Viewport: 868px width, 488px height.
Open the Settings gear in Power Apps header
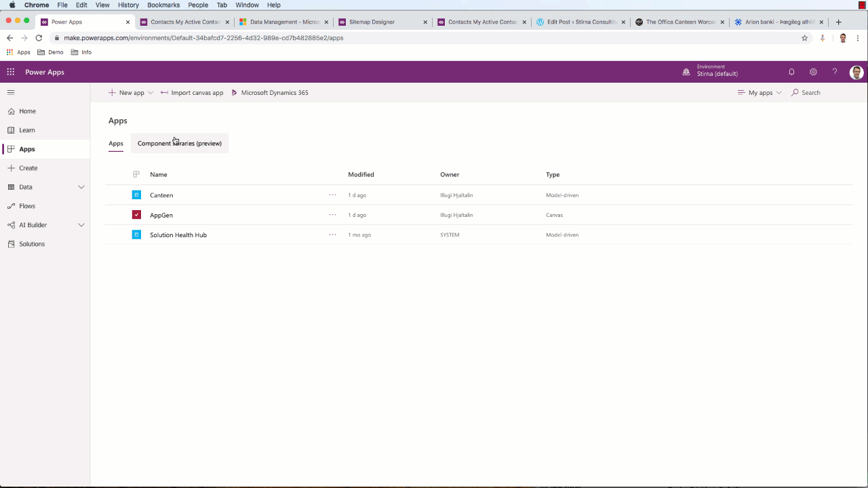pos(813,72)
